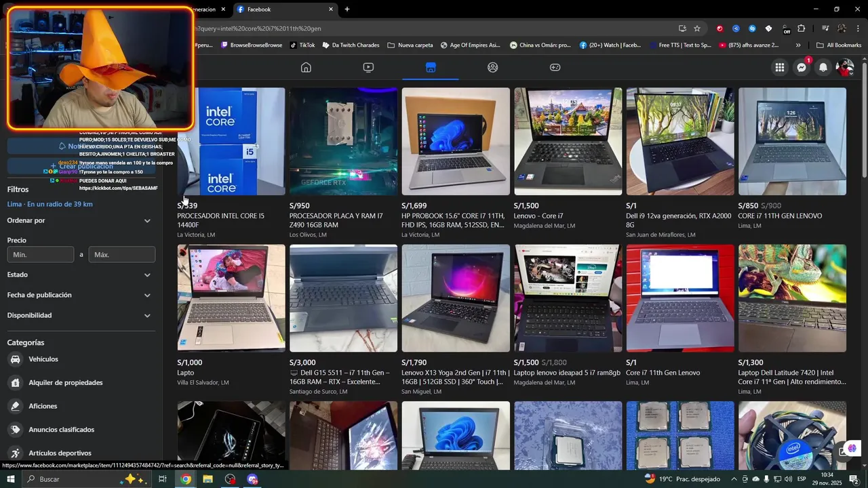The height and width of the screenshot is (488, 868).
Task: Open Messenger chats icon
Action: (x=802, y=67)
